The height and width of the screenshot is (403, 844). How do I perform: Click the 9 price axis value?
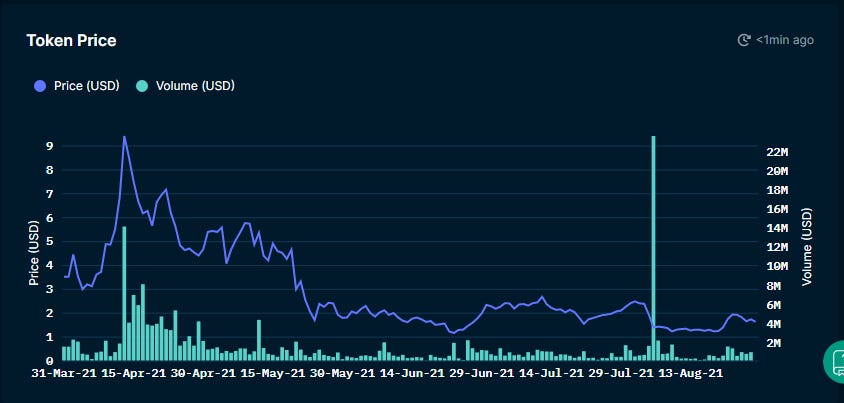[50, 146]
